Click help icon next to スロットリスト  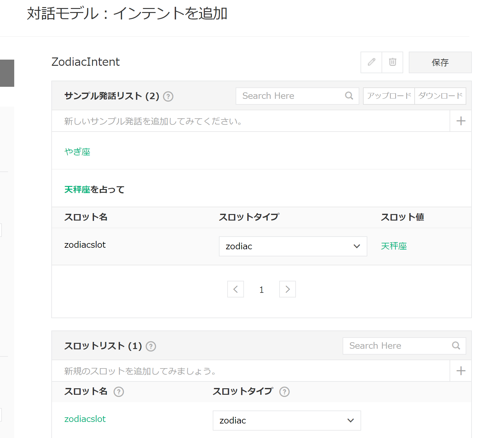point(151,347)
